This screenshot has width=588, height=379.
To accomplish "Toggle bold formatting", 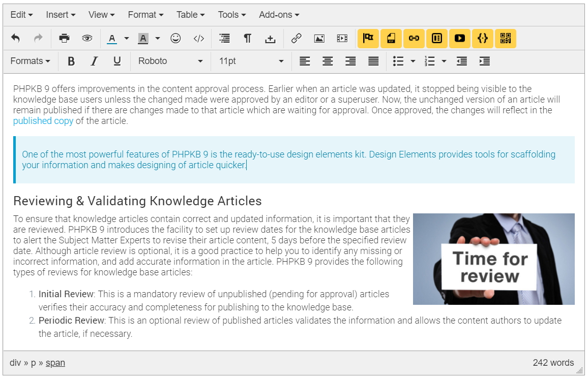I will point(71,61).
